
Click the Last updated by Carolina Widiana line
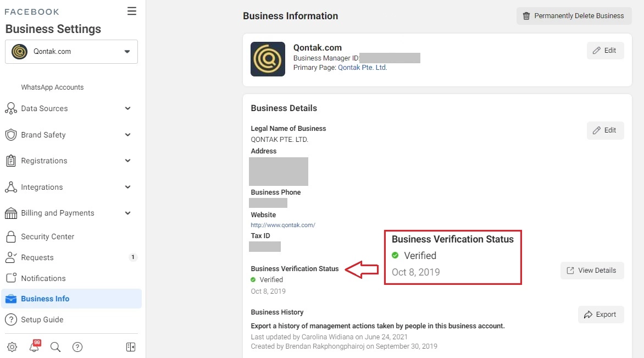coord(329,337)
